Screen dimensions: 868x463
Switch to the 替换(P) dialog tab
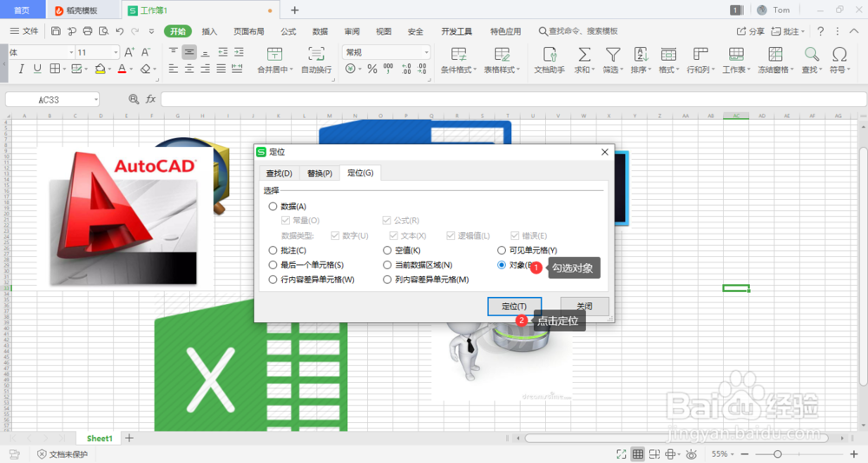319,174
